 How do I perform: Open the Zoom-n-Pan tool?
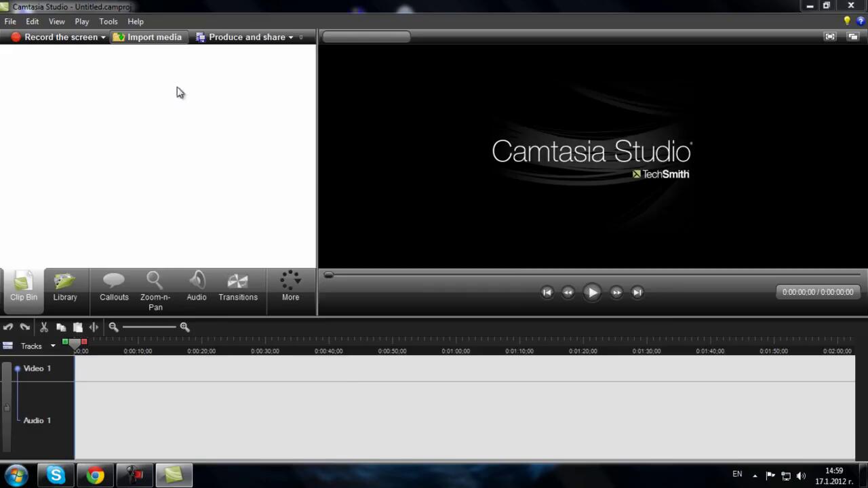(155, 290)
